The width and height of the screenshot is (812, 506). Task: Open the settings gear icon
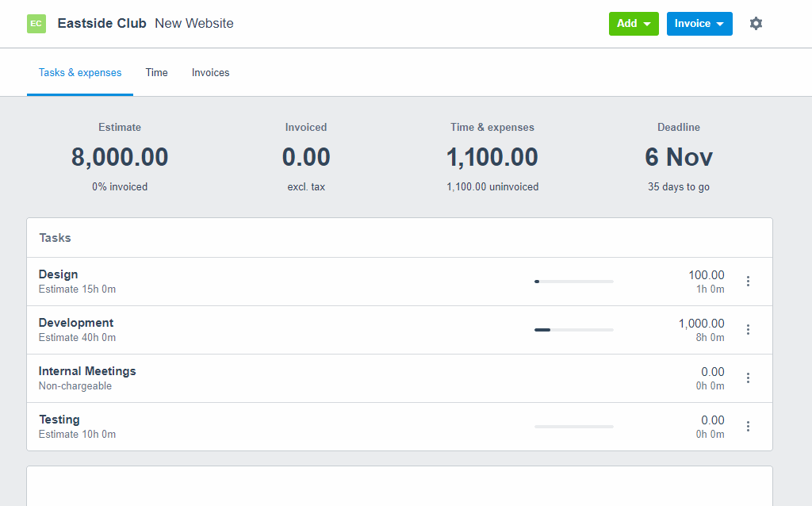pyautogui.click(x=755, y=24)
